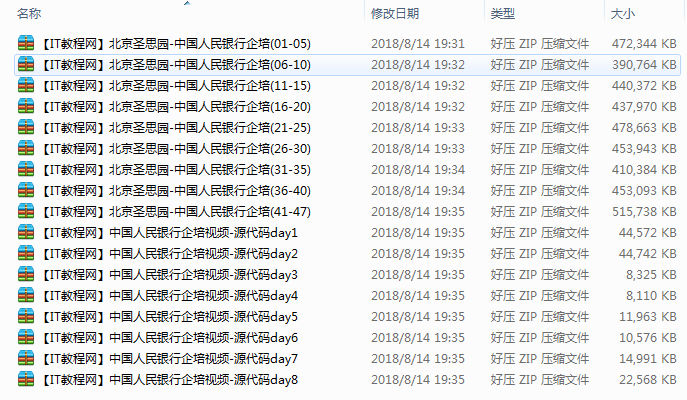Viewport: 687px width, 400px height.
Task: Select file name 源代码day3
Action: point(169,275)
